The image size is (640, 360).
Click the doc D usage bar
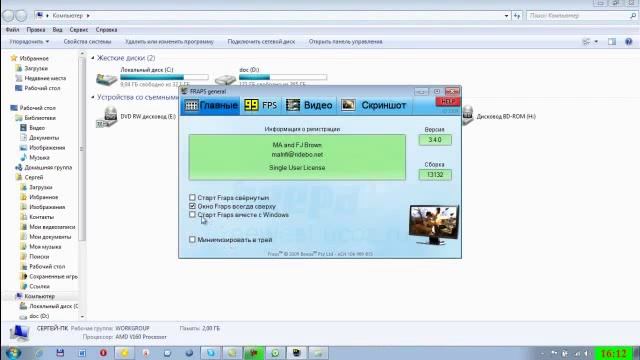283,77
